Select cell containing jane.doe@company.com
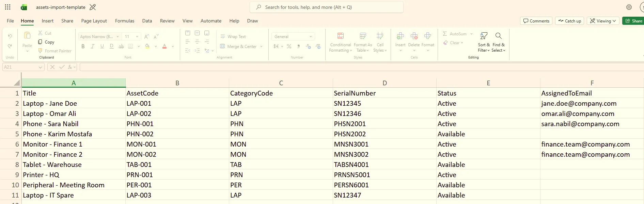 pyautogui.click(x=592, y=103)
